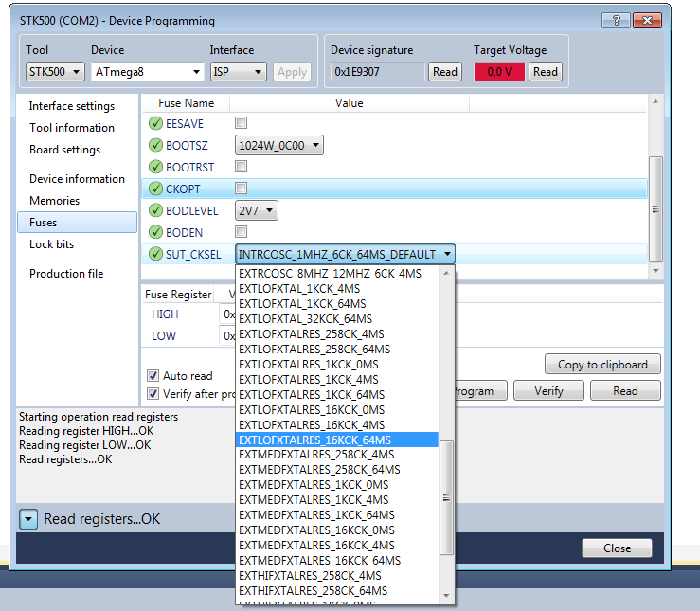Open the Interface settings page

click(71, 106)
